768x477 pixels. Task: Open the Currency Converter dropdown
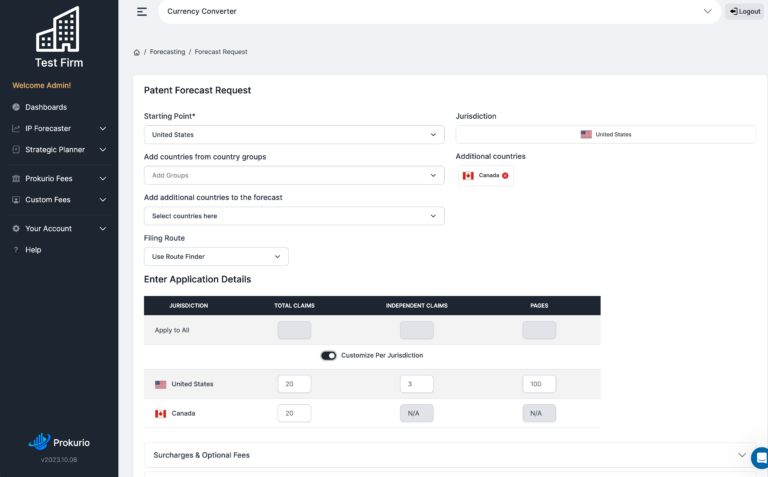point(439,11)
